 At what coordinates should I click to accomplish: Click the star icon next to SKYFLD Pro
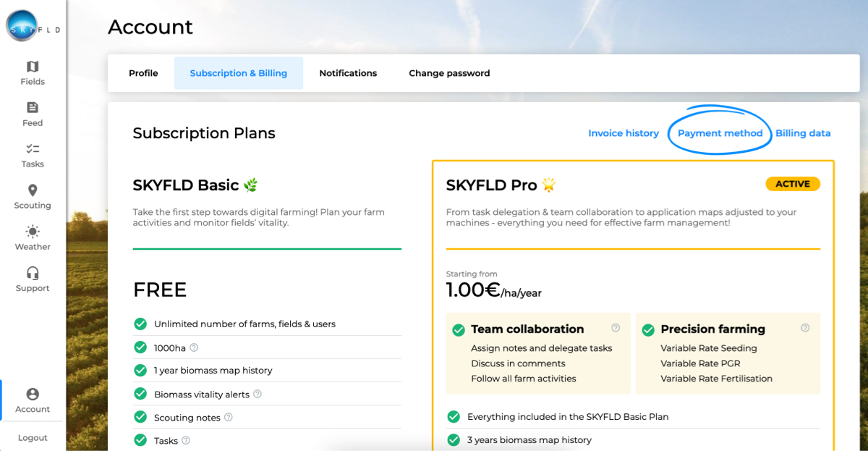click(549, 185)
